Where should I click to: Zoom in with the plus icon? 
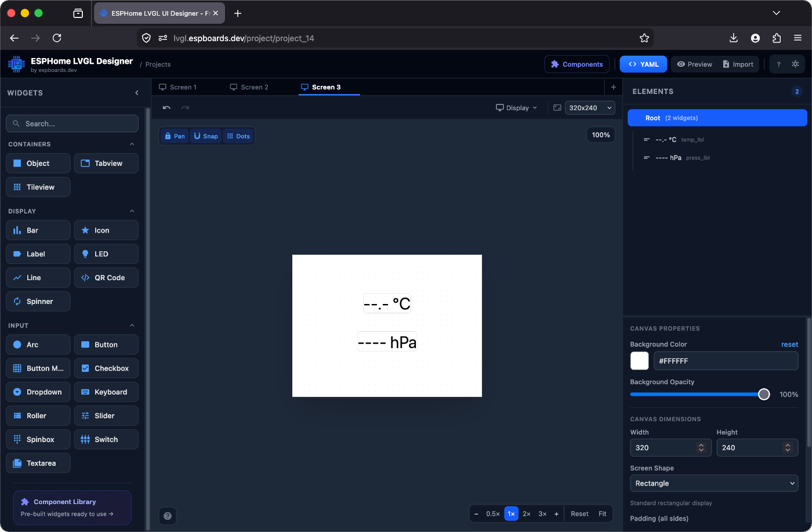coord(556,514)
